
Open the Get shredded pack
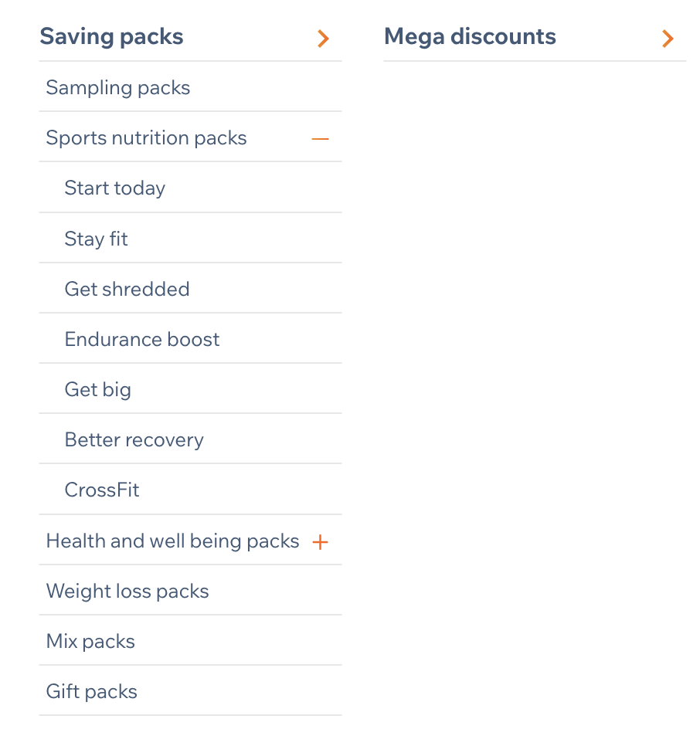tap(127, 289)
